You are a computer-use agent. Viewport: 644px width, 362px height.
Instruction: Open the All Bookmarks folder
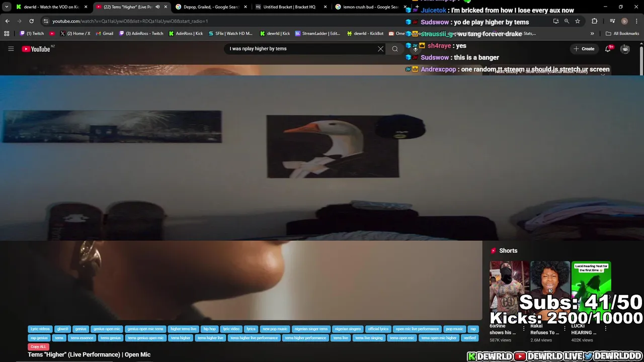[622, 34]
